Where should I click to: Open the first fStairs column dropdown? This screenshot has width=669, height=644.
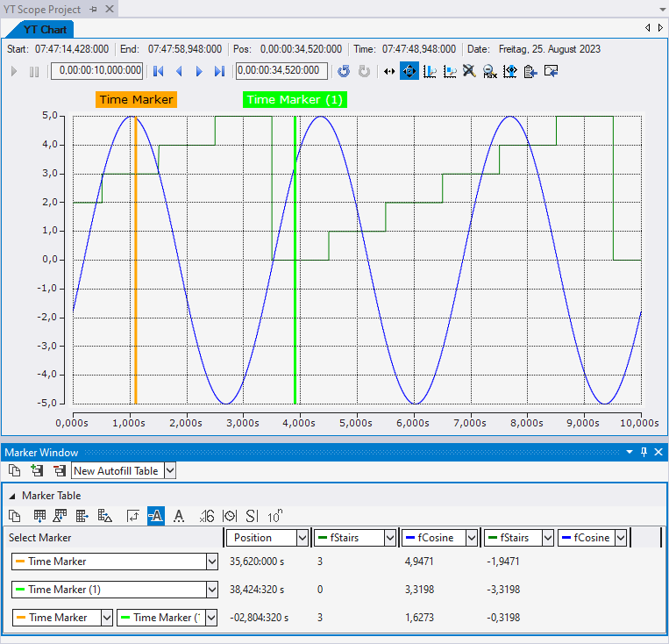click(389, 538)
